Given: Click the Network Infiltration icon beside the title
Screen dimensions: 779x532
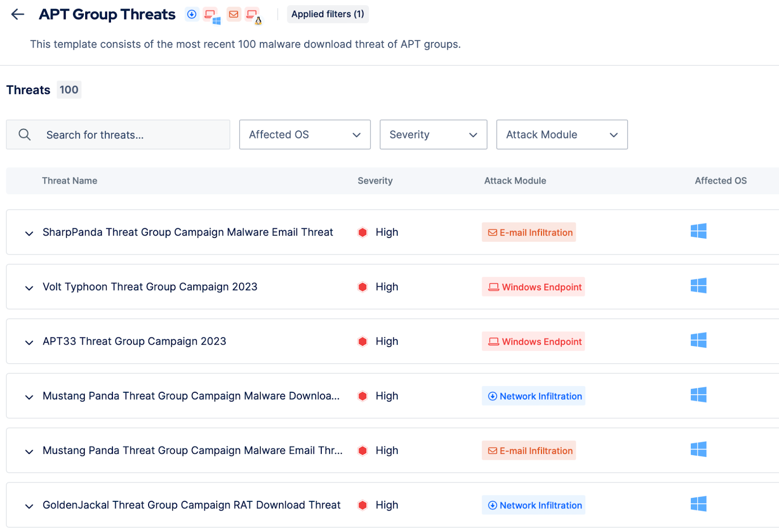Looking at the screenshot, I should 192,14.
